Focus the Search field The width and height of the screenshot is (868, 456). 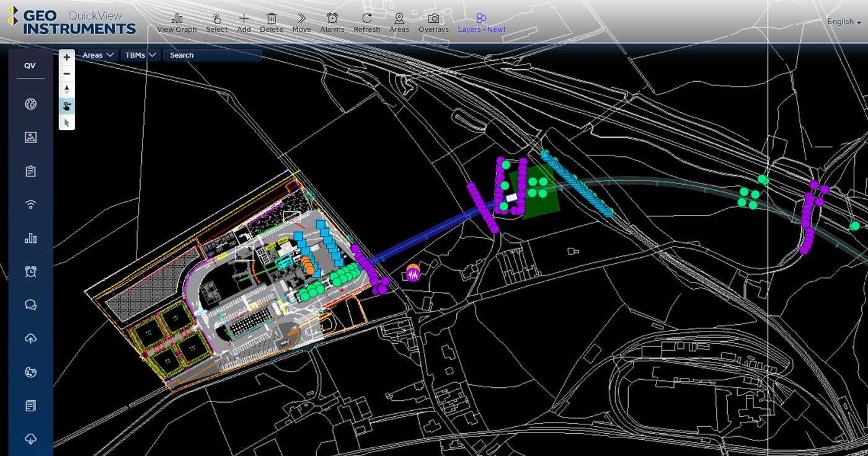click(x=212, y=55)
